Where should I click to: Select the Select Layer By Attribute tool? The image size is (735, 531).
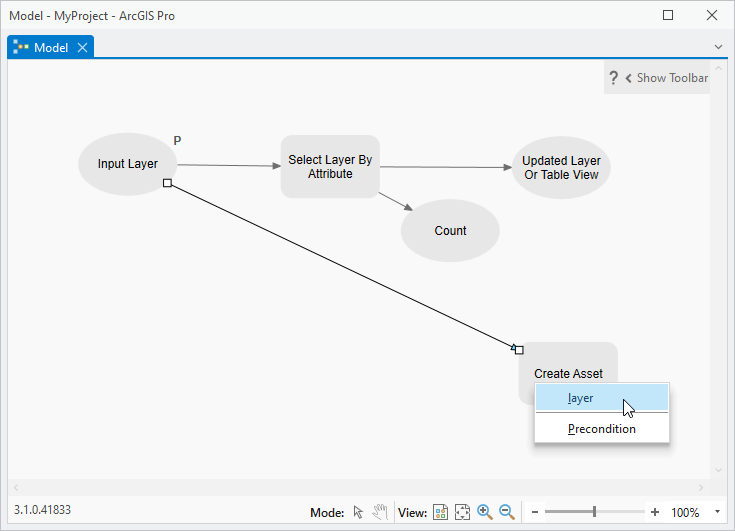(x=330, y=166)
